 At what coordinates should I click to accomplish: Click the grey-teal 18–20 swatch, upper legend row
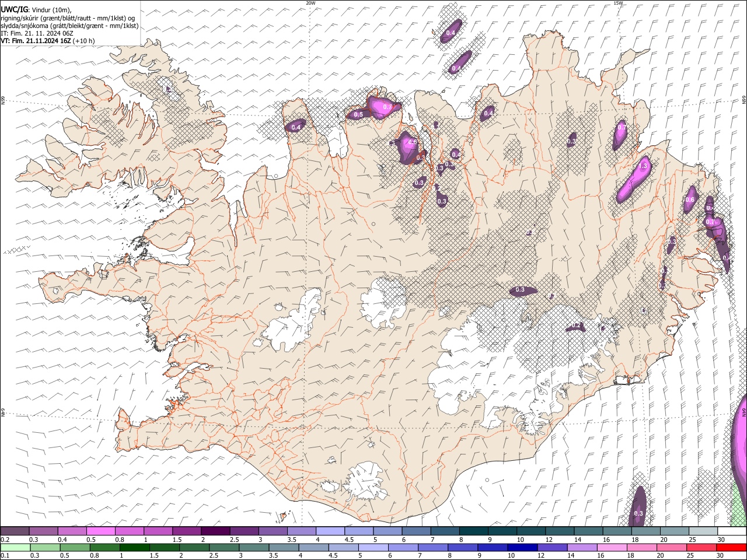tap(645, 531)
